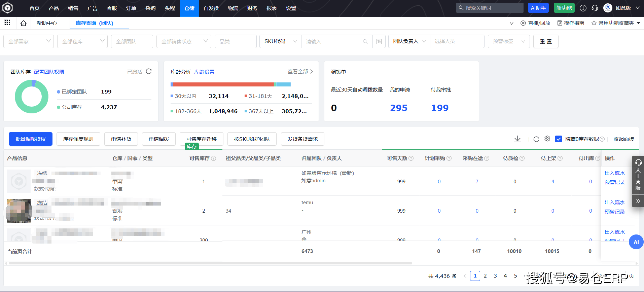The width and height of the screenshot is (644, 292).
Task: Click the global keyword search field
Action: tap(490, 8)
